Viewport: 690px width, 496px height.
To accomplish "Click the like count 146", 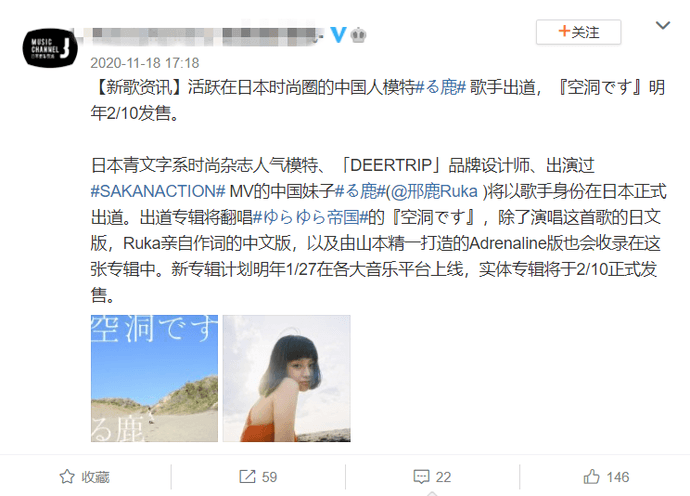I will click(618, 477).
